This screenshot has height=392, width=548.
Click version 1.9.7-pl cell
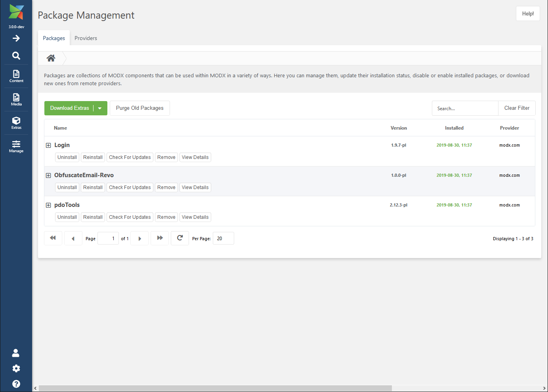click(399, 145)
